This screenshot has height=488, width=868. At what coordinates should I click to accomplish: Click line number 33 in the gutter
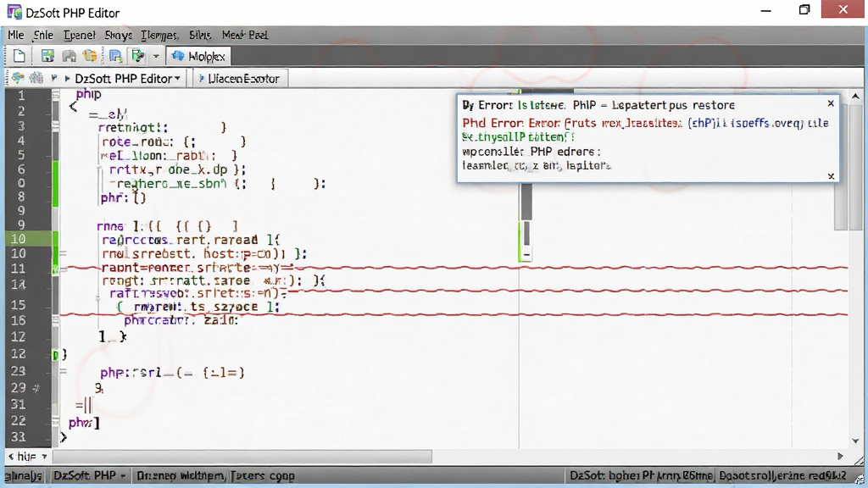(x=19, y=437)
